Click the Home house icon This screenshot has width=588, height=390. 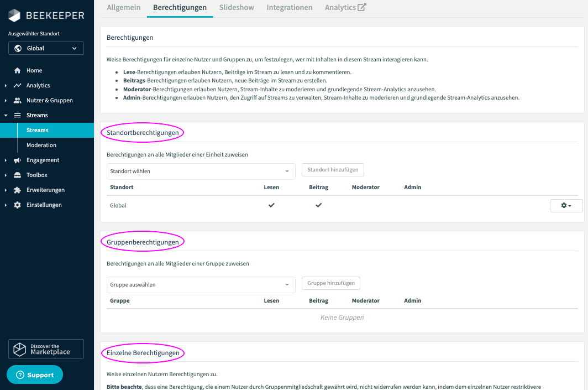[x=18, y=71]
